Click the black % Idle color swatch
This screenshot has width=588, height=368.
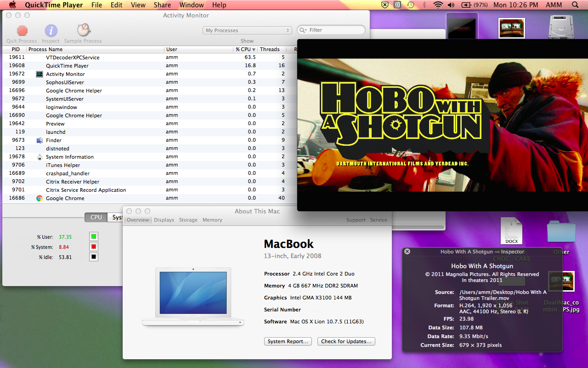[x=94, y=257]
